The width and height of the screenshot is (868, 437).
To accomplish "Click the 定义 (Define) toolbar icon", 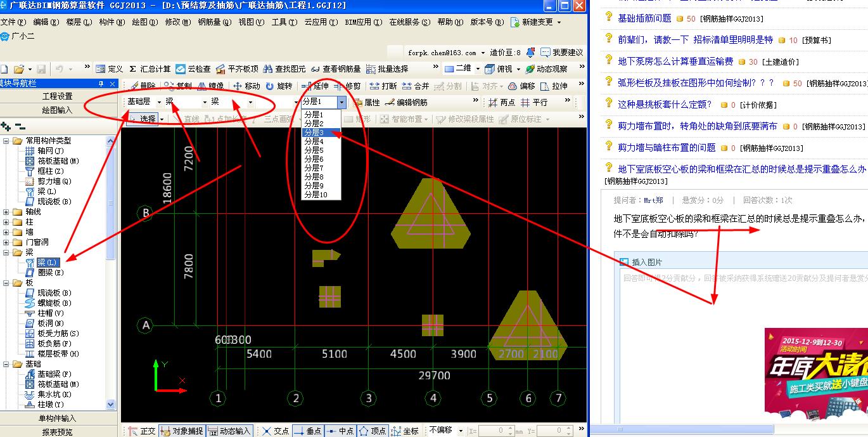I will [109, 68].
